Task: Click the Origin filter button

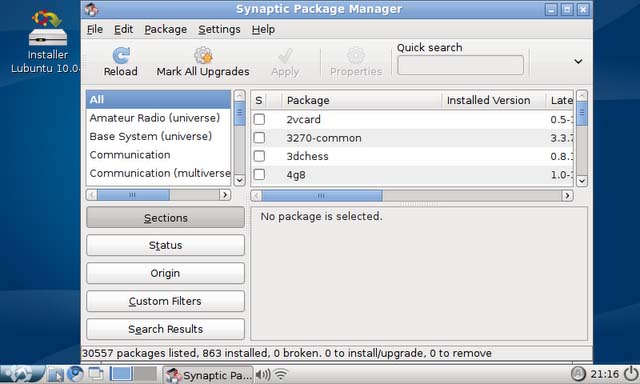Action: tap(165, 273)
